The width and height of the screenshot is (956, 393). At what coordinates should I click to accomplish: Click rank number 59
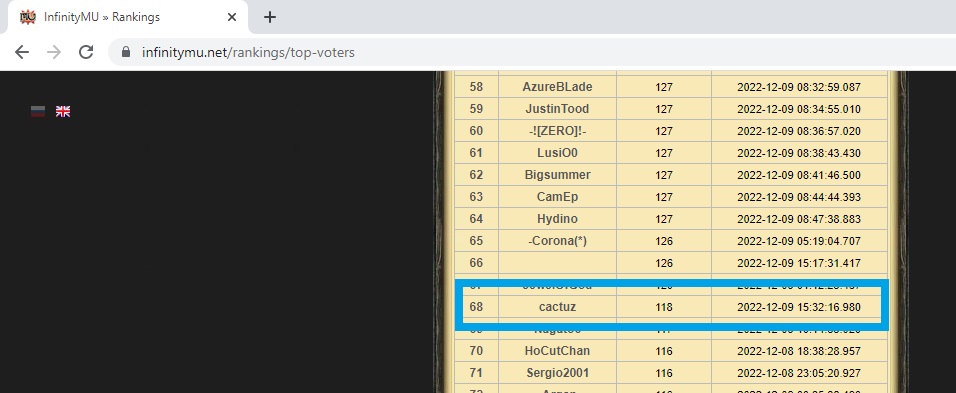(476, 109)
